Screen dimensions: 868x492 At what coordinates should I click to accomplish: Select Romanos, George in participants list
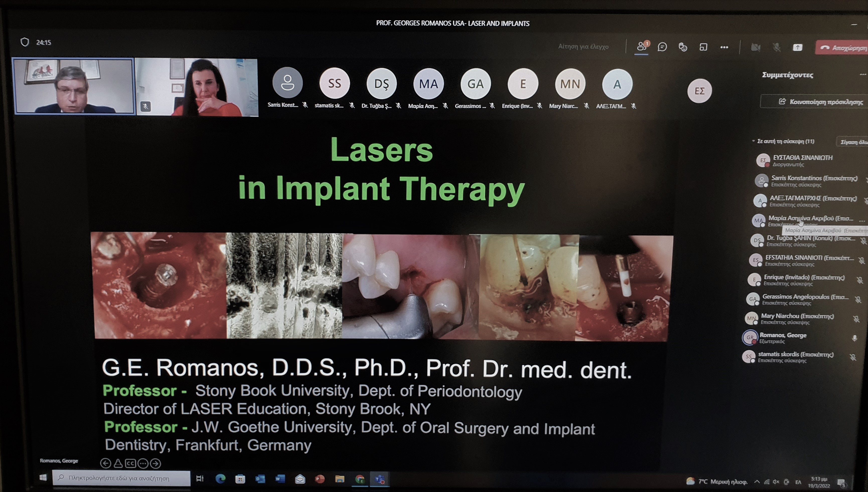[x=783, y=335]
